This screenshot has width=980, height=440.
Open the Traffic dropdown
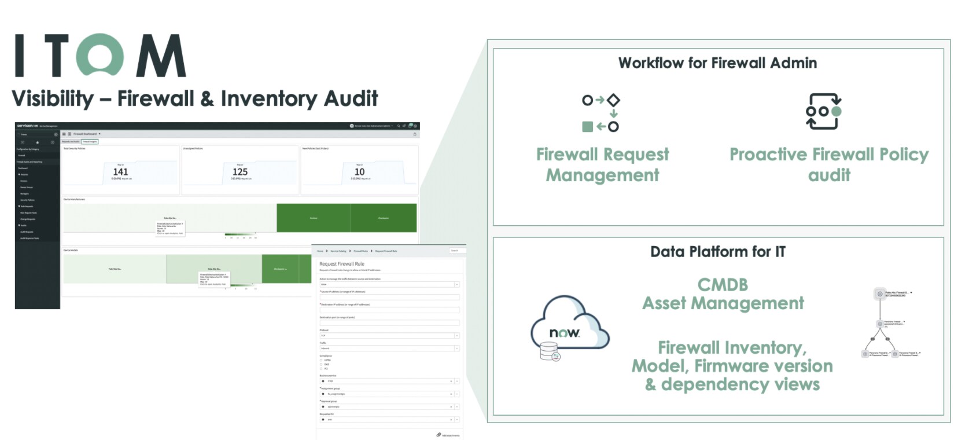(x=390, y=348)
